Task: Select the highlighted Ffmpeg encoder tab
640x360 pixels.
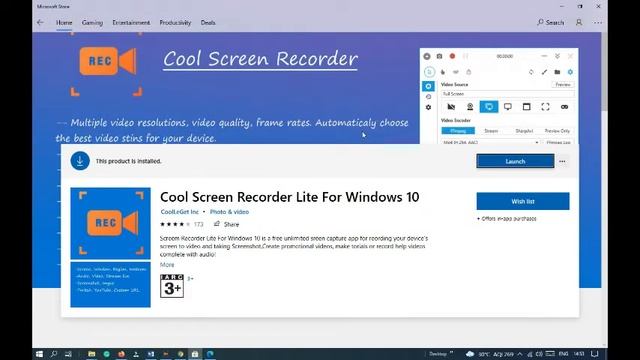Action: [x=458, y=131]
